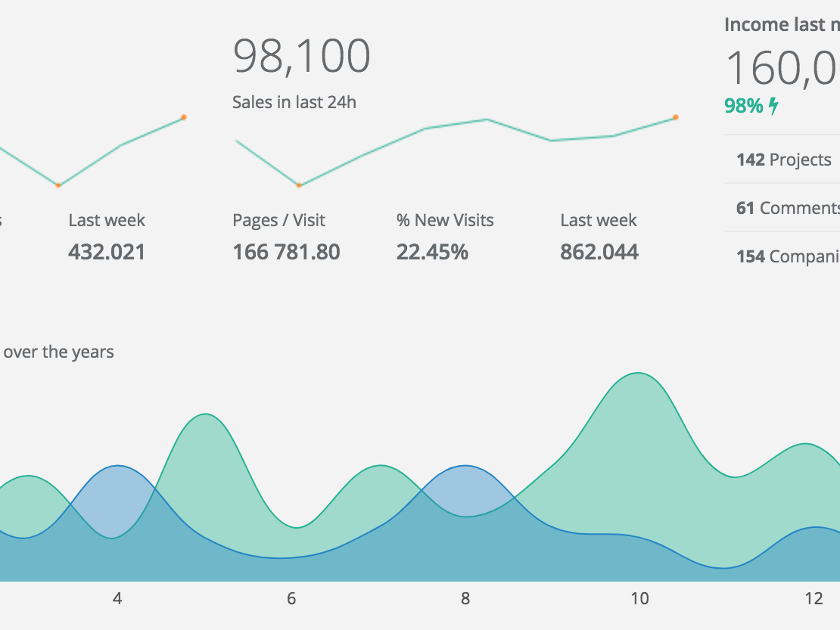840x630 pixels.
Task: Click the Last week label above 862.044
Action: point(599,220)
